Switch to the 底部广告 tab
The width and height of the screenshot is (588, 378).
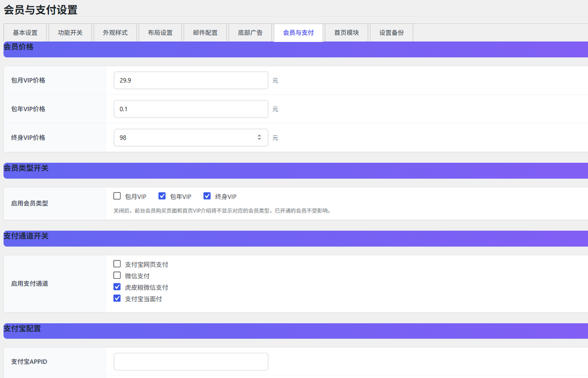click(x=250, y=33)
